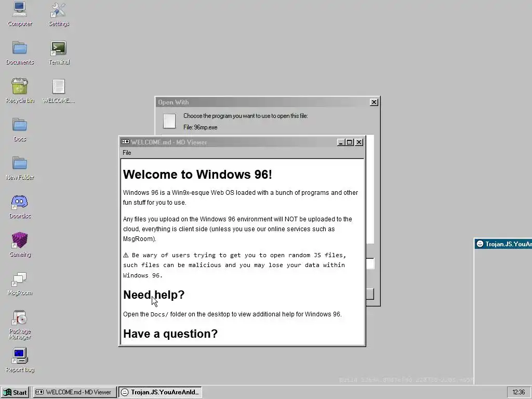Click the Trojan.JS window title bar
Viewport: 532px width, 399px height.
[503, 244]
